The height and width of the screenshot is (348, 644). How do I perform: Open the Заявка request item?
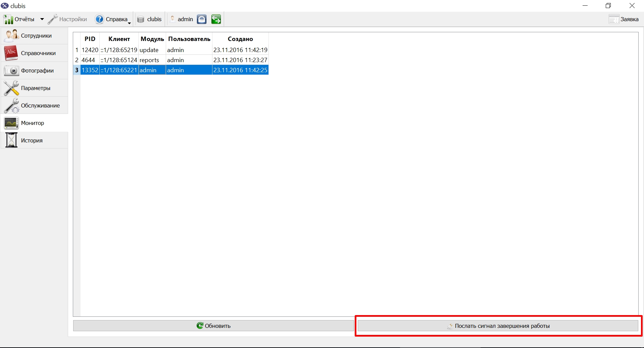coord(624,19)
